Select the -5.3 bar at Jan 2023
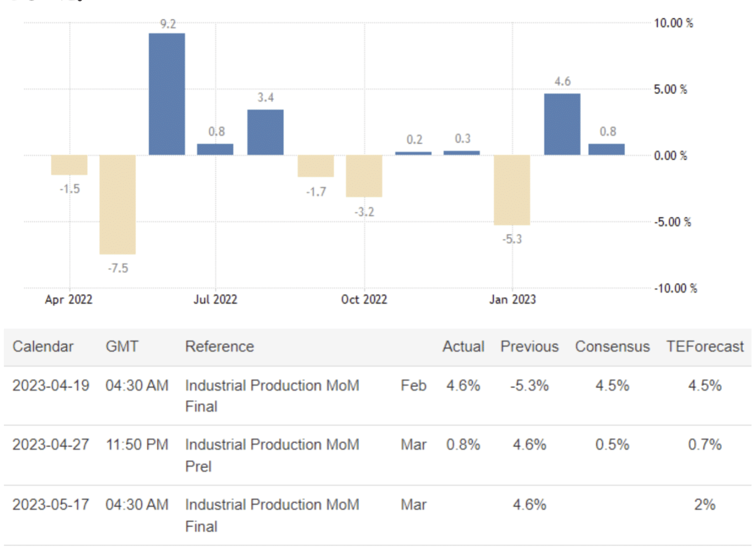This screenshot has height=547, width=756. 512,190
